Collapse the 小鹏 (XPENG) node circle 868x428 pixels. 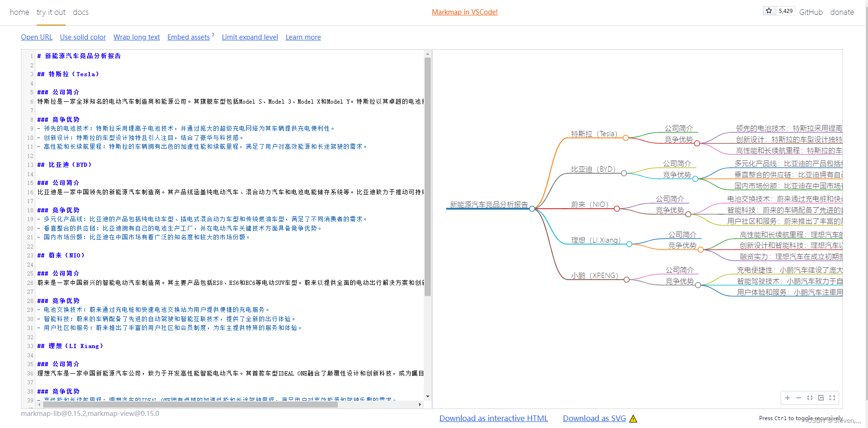pos(627,280)
